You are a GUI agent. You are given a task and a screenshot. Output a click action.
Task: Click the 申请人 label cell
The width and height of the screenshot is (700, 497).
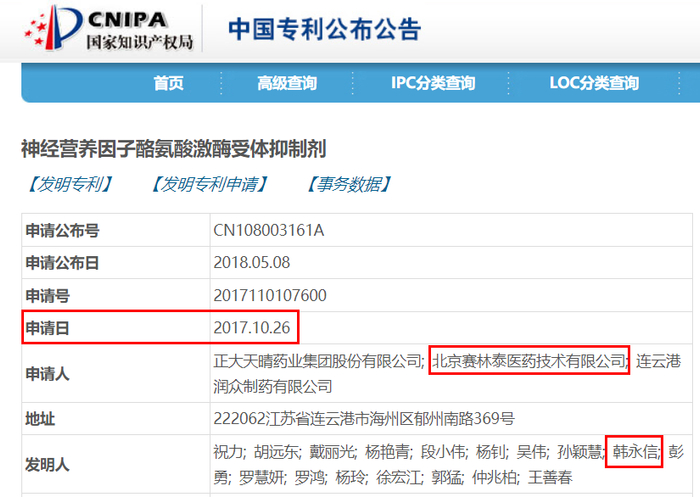click(116, 373)
